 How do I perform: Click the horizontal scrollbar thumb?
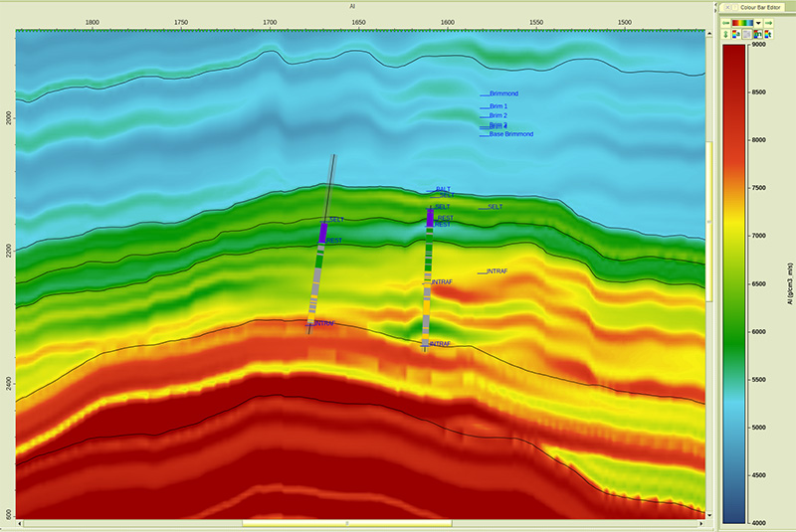348,522
